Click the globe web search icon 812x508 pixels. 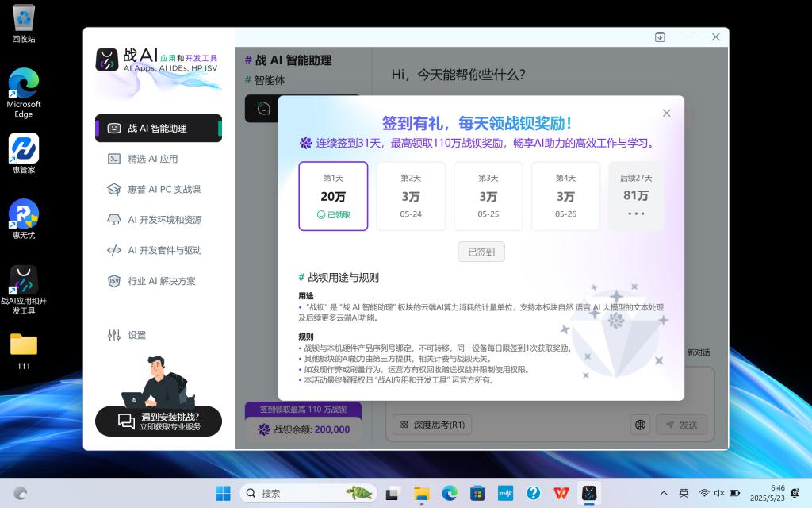641,425
